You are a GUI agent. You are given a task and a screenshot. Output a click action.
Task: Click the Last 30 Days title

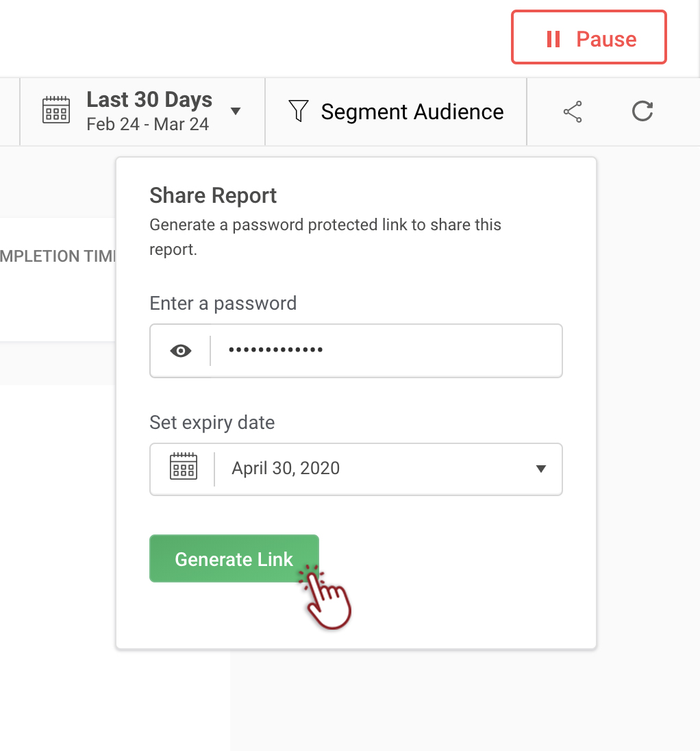pyautogui.click(x=149, y=100)
